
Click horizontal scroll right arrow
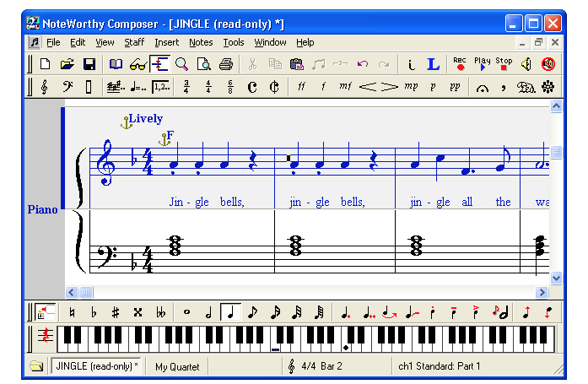coord(542,292)
